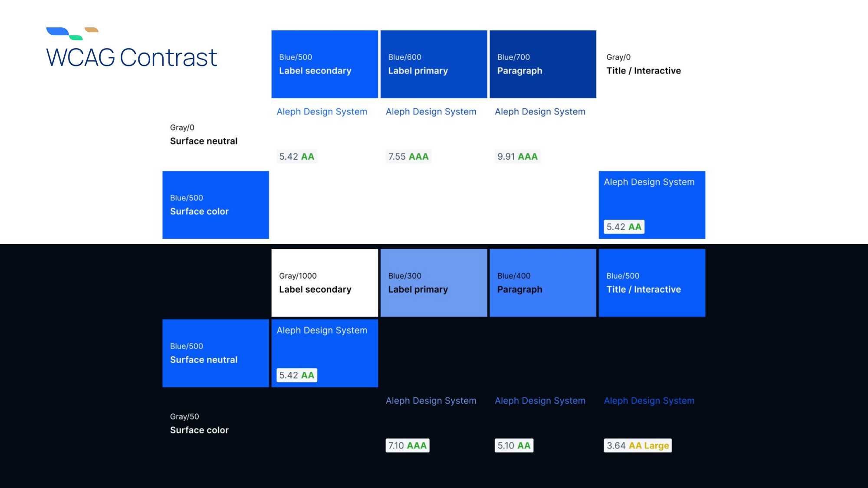Click the 5.10 AA contrast badge

pos(513,445)
